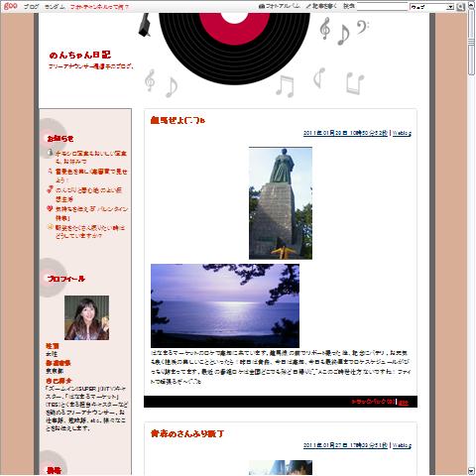Open the statue photo in first post
Image resolution: width=476 pixels, height=476 pixels.
(281, 203)
